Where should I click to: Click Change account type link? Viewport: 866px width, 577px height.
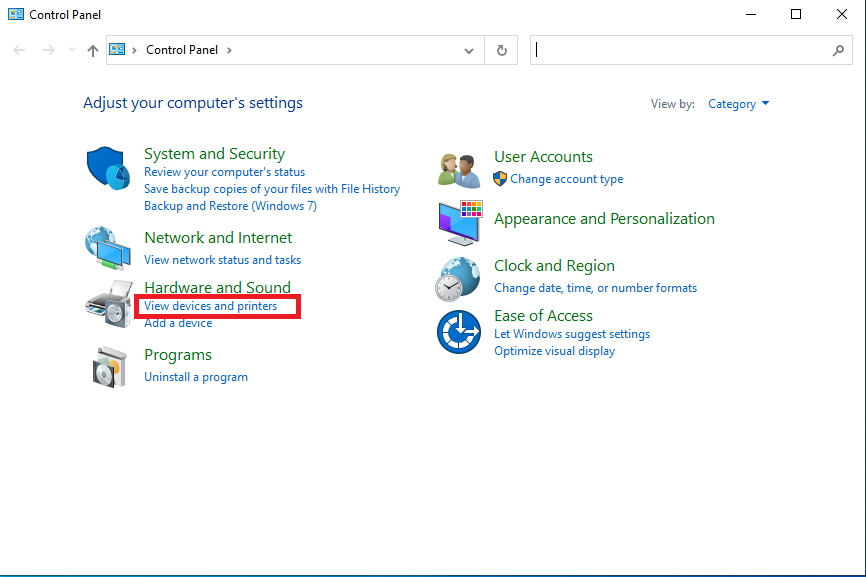566,179
